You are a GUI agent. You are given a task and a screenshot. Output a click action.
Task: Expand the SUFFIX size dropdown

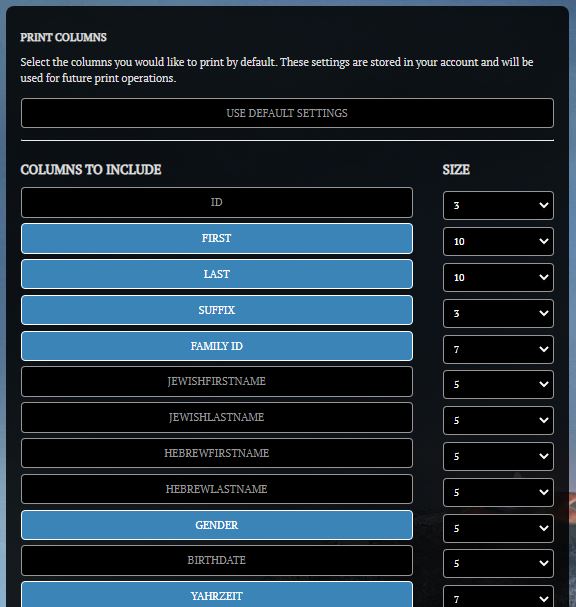(x=498, y=314)
